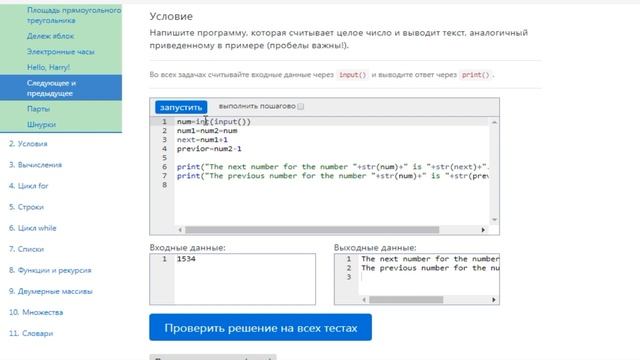The height and width of the screenshot is (360, 640).
Task: Select the Следующее и предыдущее task
Action: 61,88
